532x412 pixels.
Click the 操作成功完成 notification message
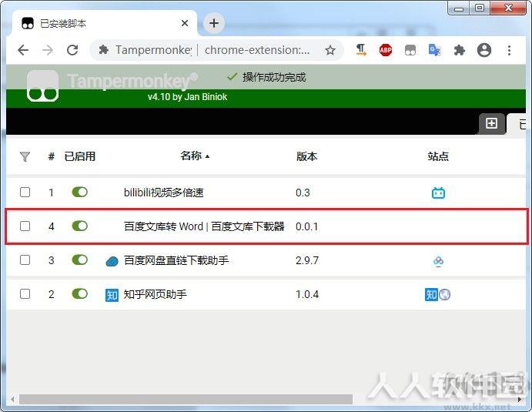point(266,77)
